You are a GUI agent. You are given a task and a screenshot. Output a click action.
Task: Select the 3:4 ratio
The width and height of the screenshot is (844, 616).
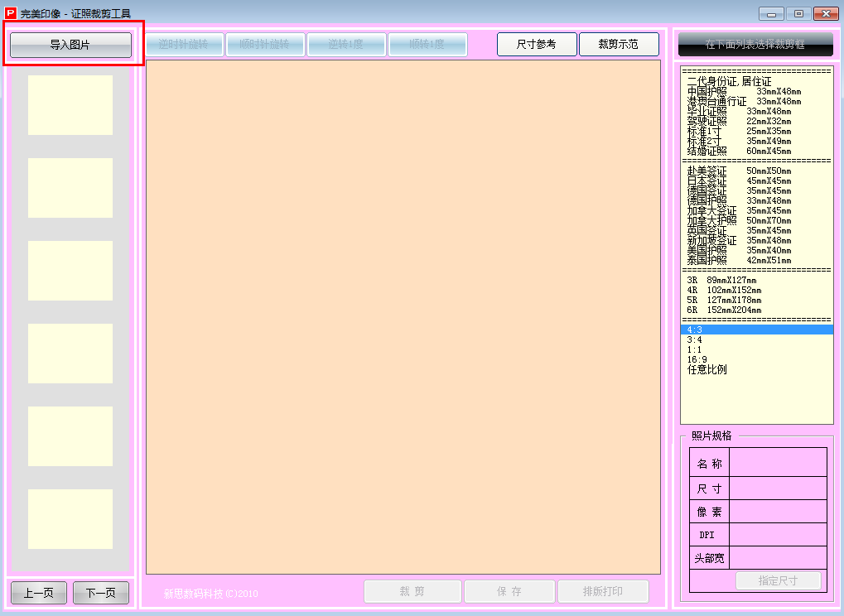coord(757,340)
